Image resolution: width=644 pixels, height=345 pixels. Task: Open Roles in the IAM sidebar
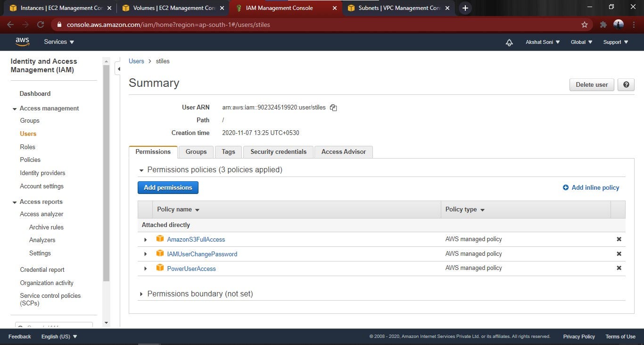tap(27, 147)
